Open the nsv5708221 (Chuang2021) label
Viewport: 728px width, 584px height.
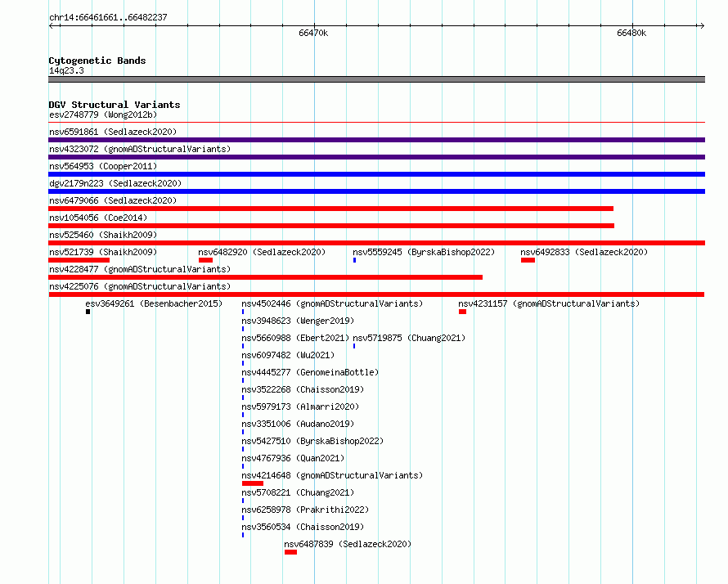(298, 492)
